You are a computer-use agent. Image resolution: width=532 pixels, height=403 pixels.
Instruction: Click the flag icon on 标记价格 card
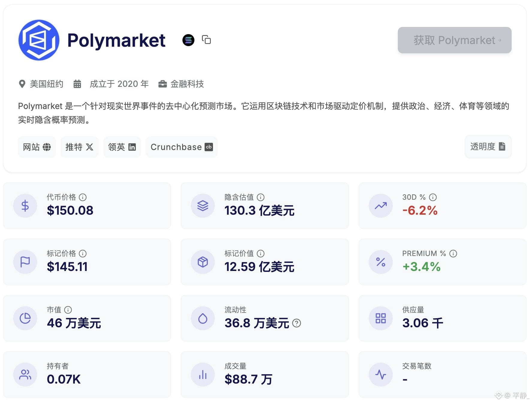(x=25, y=262)
